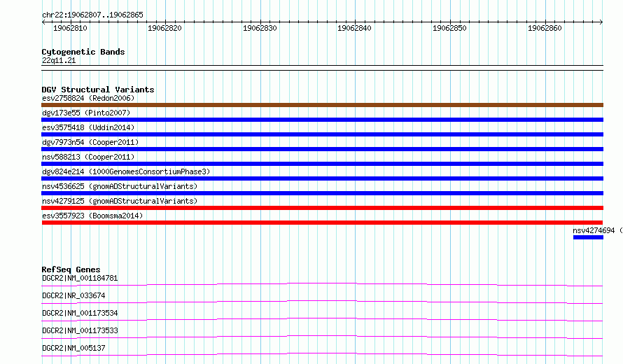Select the RefSeq Genes track heading
This screenshot has height=364, width=623.
(x=71, y=269)
